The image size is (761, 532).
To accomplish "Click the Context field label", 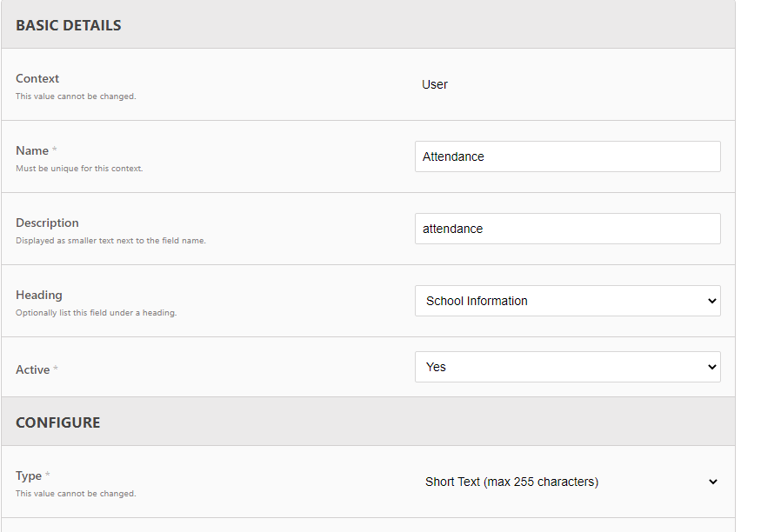I will click(x=37, y=78).
